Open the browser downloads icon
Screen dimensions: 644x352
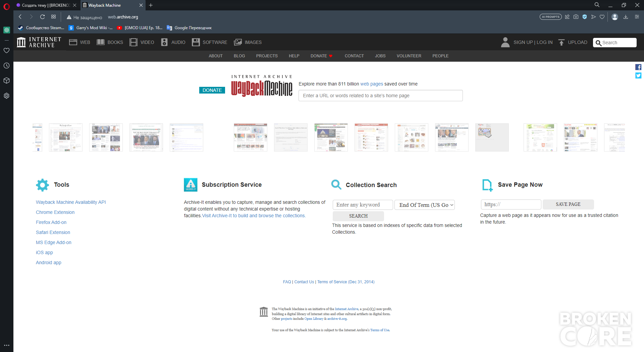(626, 17)
